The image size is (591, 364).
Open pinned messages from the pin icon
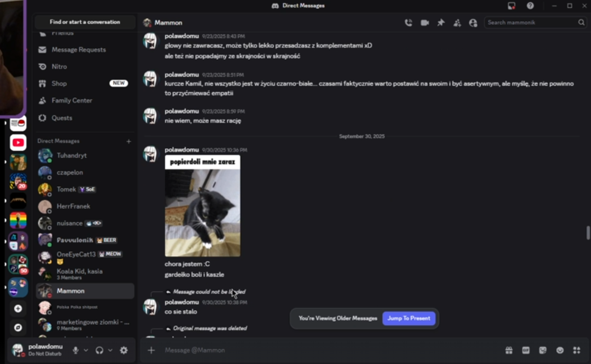point(441,23)
